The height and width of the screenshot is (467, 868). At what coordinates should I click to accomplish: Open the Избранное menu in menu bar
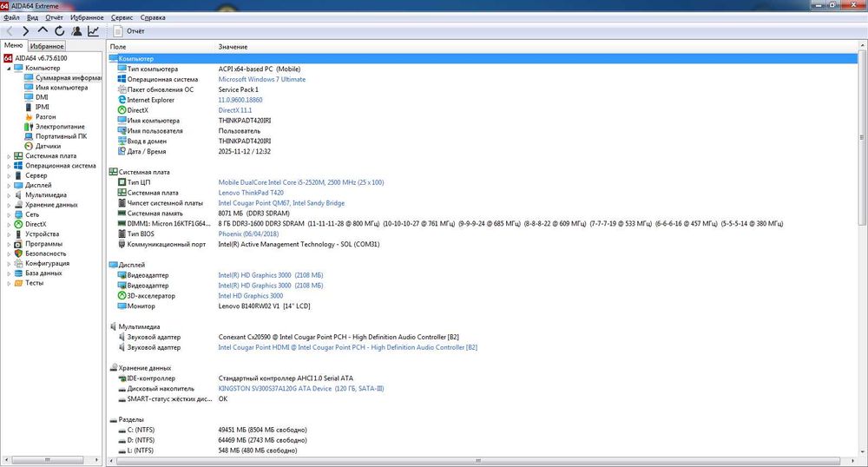[x=87, y=17]
